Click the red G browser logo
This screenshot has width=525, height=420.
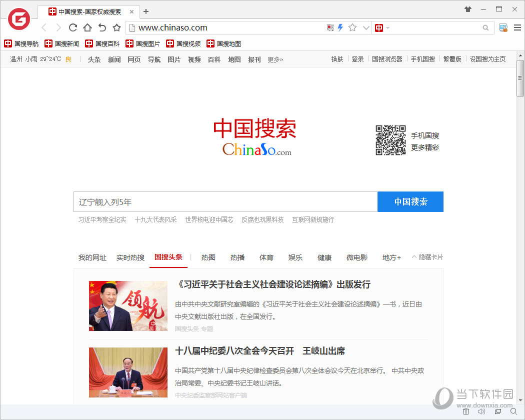coord(19,19)
